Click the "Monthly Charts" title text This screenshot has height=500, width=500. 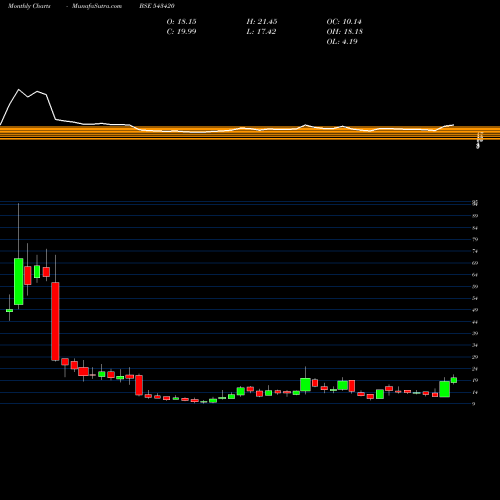tap(29, 6)
